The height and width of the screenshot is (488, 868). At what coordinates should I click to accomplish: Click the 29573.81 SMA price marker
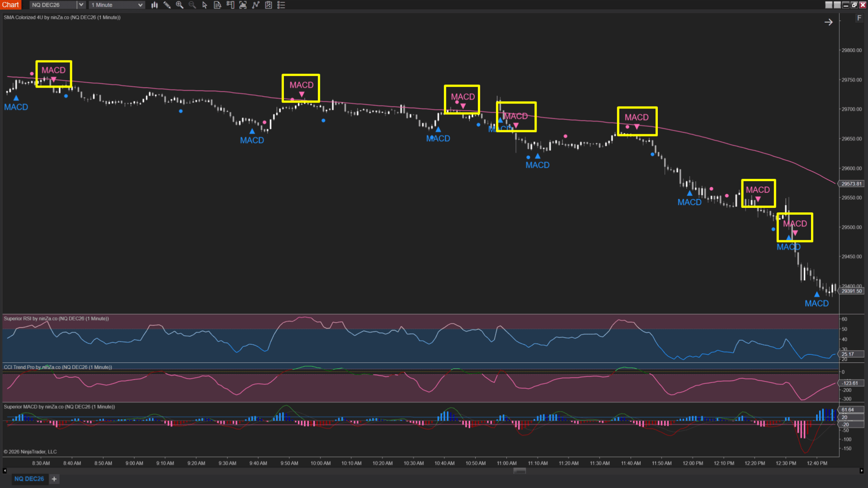[x=851, y=184]
